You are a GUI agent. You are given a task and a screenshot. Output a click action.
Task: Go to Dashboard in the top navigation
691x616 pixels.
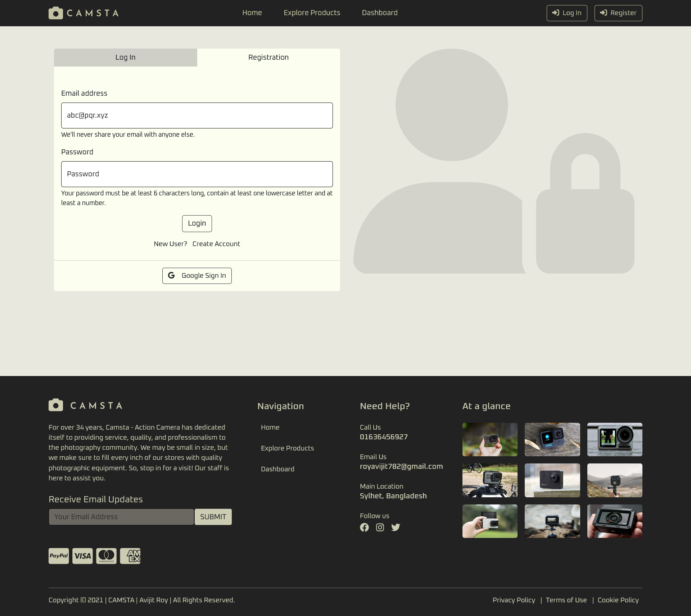[x=380, y=13]
